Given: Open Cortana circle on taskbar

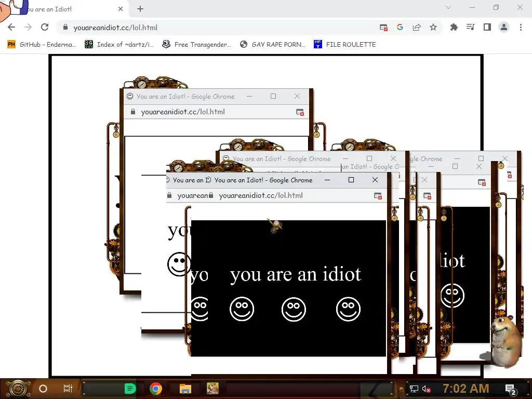Looking at the screenshot, I should click(43, 389).
